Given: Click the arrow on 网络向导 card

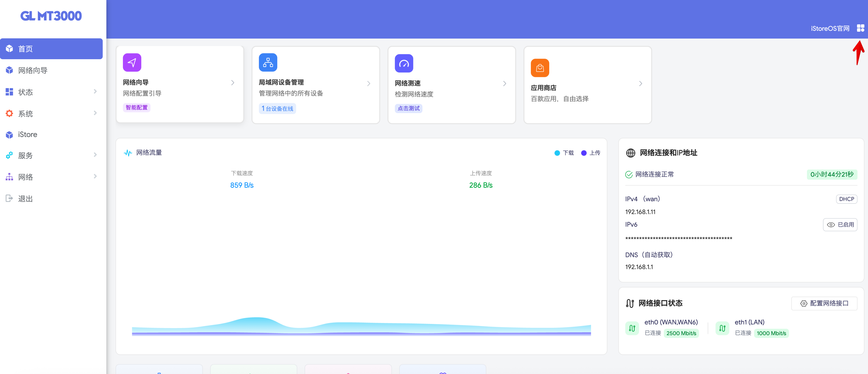Looking at the screenshot, I should [x=233, y=83].
